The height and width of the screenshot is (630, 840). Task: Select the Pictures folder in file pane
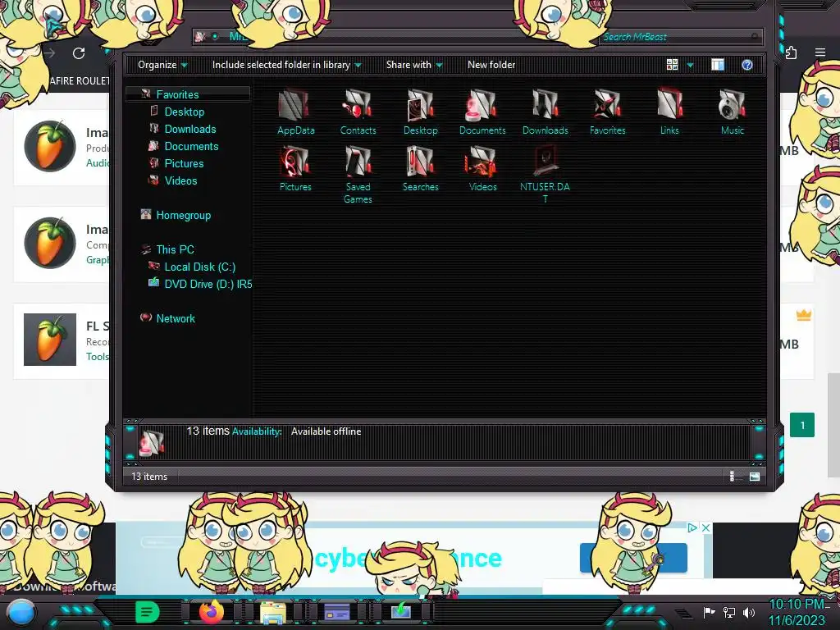(x=295, y=169)
